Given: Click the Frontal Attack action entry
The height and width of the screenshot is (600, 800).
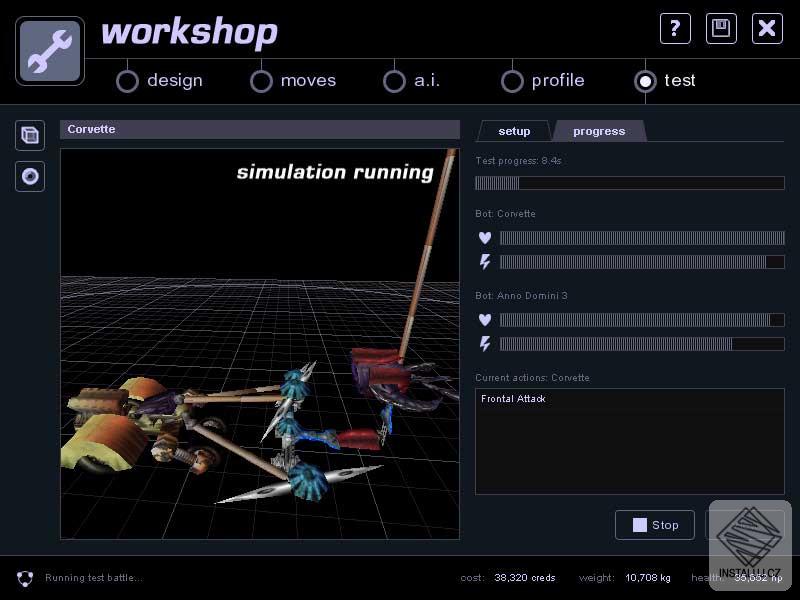Looking at the screenshot, I should tap(513, 399).
